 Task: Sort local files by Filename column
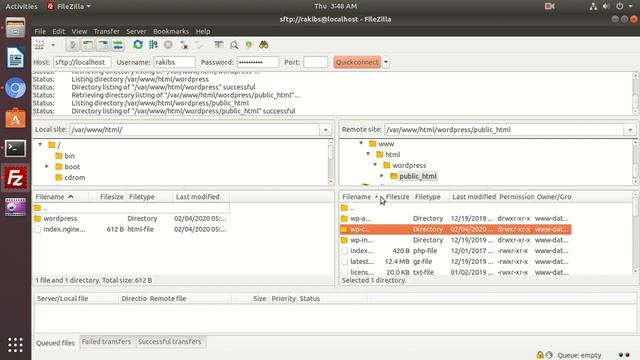click(x=60, y=197)
